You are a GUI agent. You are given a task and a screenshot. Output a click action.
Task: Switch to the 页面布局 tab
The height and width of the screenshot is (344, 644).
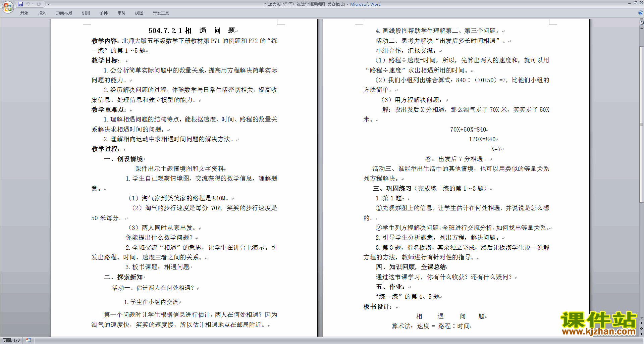pyautogui.click(x=64, y=13)
